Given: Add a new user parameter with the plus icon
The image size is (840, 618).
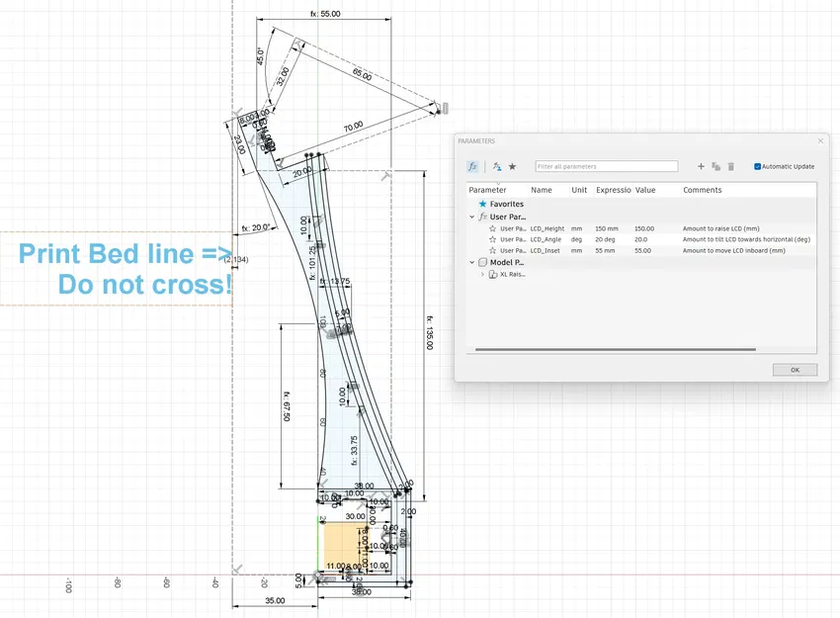Looking at the screenshot, I should tap(702, 166).
